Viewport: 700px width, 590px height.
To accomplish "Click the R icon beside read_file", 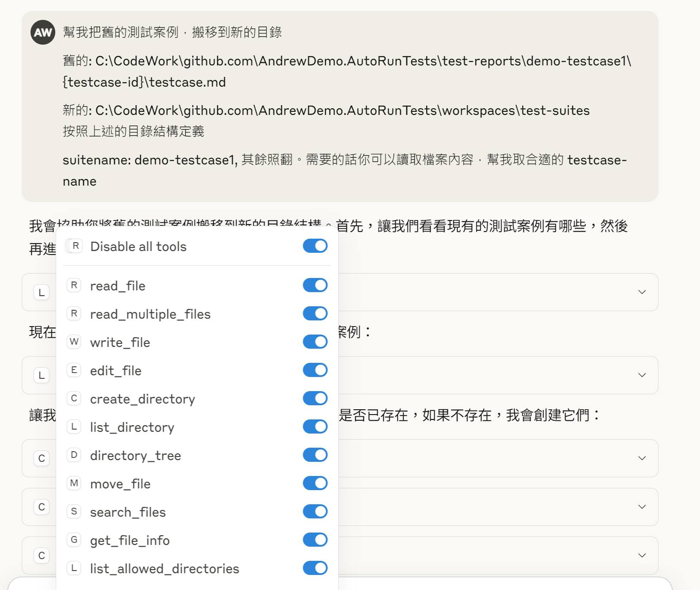I will (74, 285).
